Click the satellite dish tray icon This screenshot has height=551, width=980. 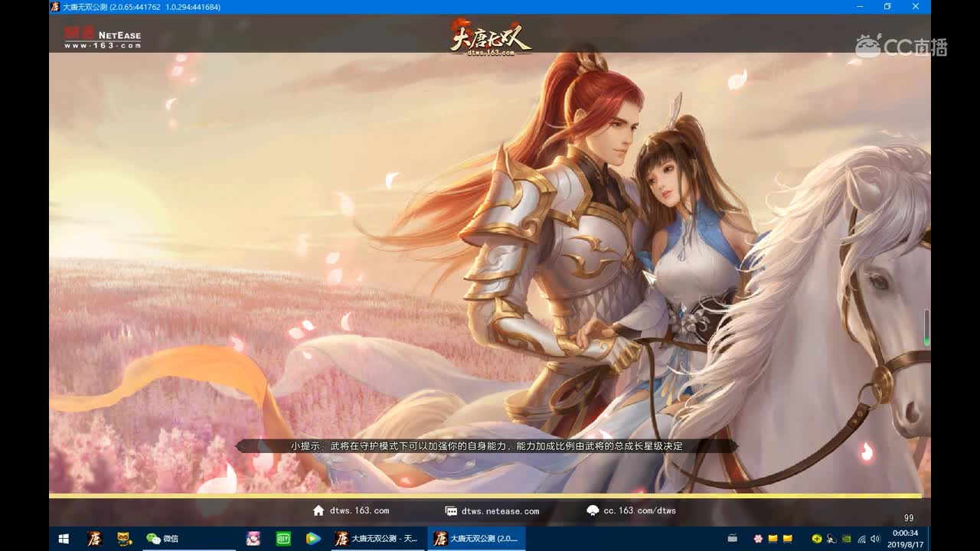831,539
